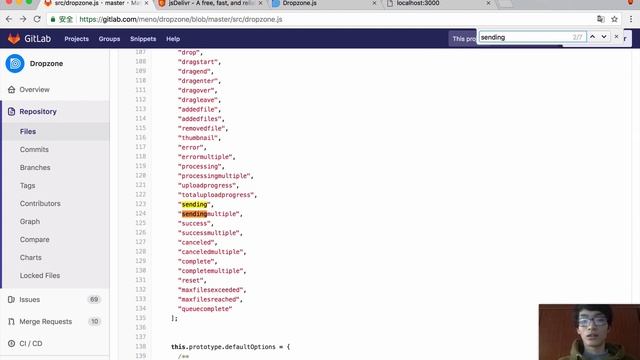Click line number 138

(140, 346)
